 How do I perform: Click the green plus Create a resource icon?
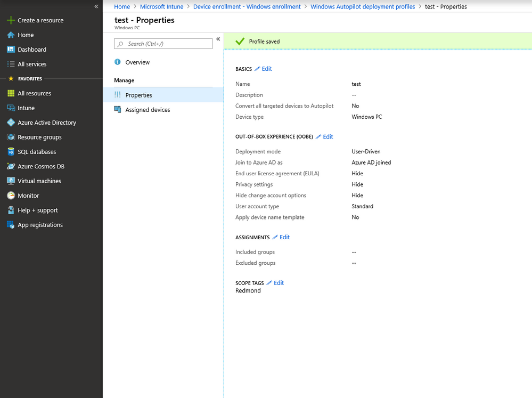[x=11, y=20]
